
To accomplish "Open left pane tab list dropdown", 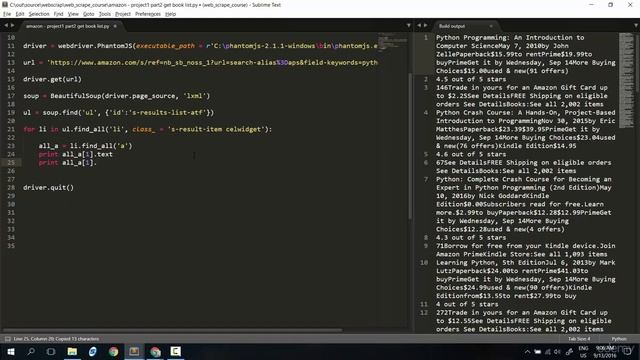I will tap(409, 26).
